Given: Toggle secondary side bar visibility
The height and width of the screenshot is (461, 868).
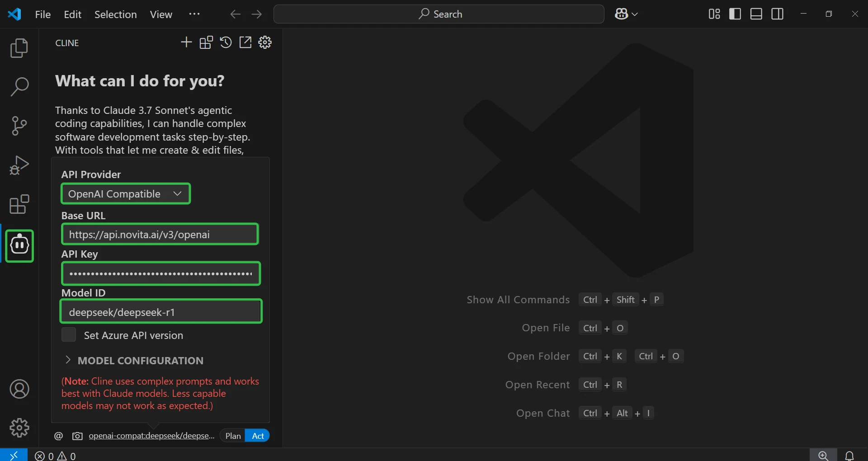Looking at the screenshot, I should tap(778, 14).
